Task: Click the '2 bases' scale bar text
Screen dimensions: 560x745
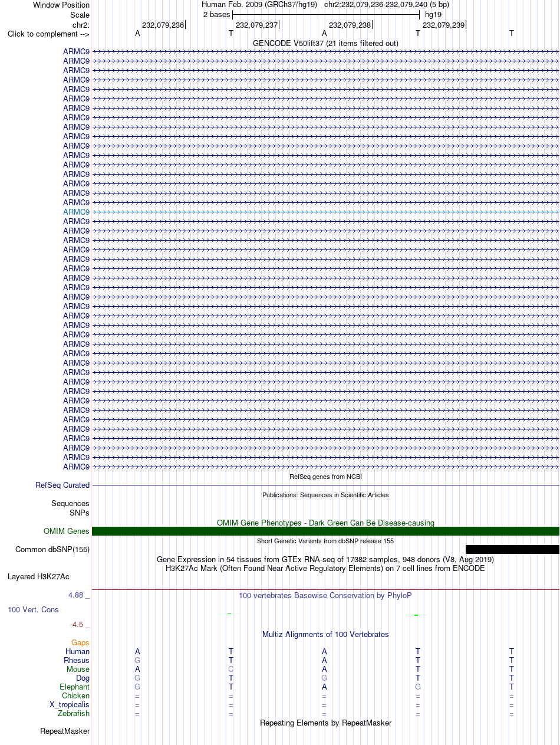Action: pos(216,15)
